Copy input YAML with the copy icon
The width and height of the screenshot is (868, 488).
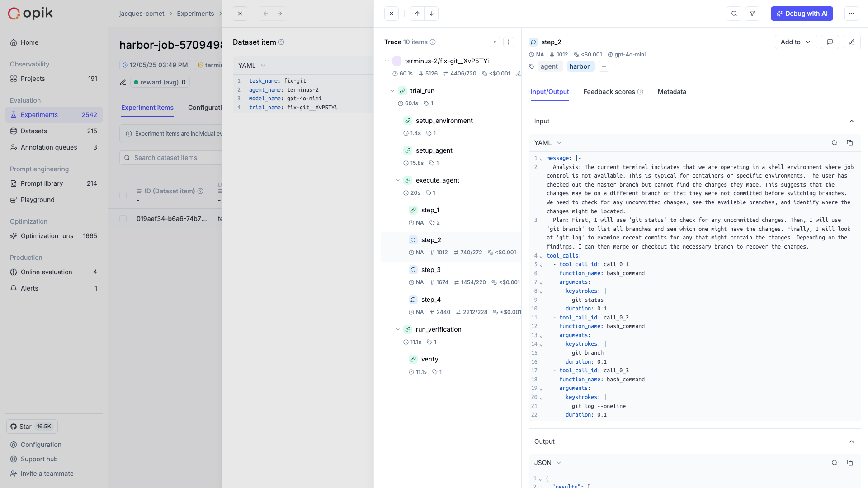(850, 143)
